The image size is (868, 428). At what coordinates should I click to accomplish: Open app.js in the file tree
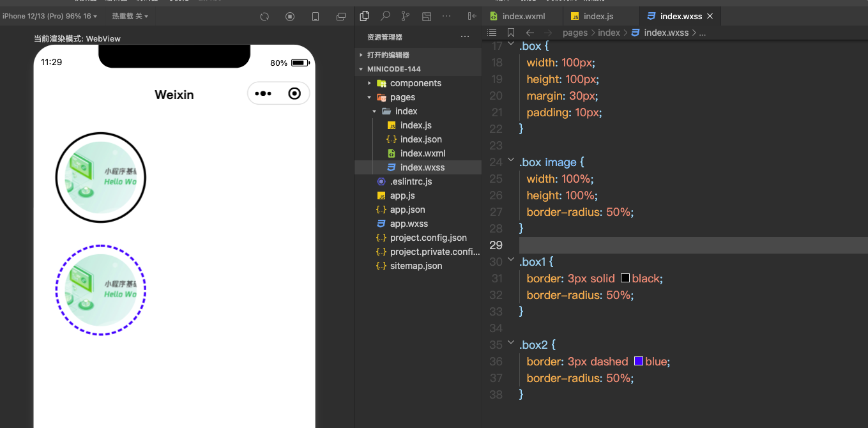(418, 195)
